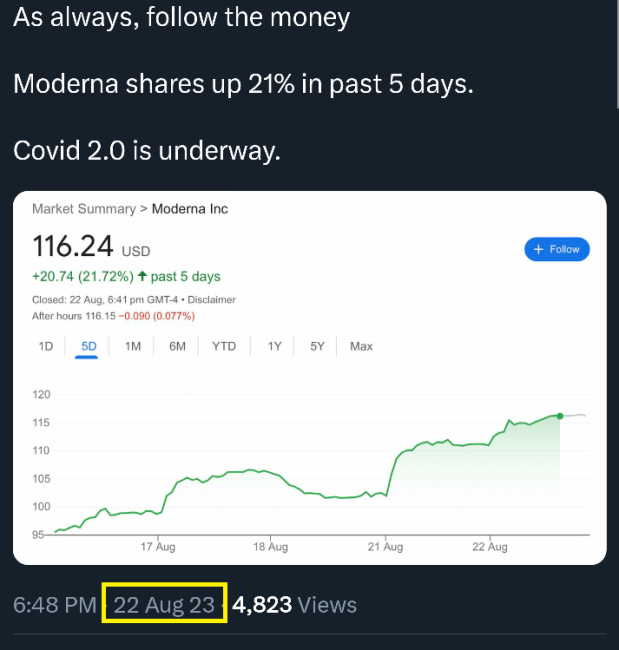Viewport: 619px width, 650px height.
Task: Show the 5Y range chart
Action: click(317, 346)
